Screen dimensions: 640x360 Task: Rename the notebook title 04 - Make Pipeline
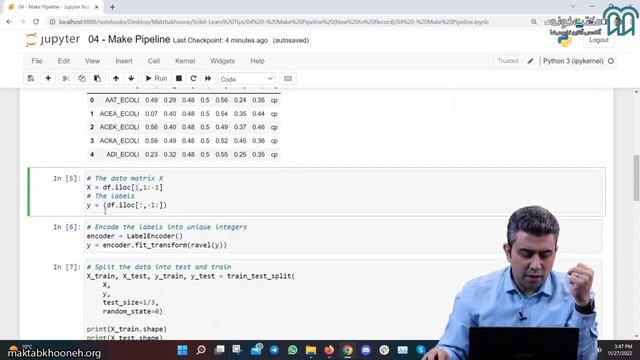pos(129,39)
